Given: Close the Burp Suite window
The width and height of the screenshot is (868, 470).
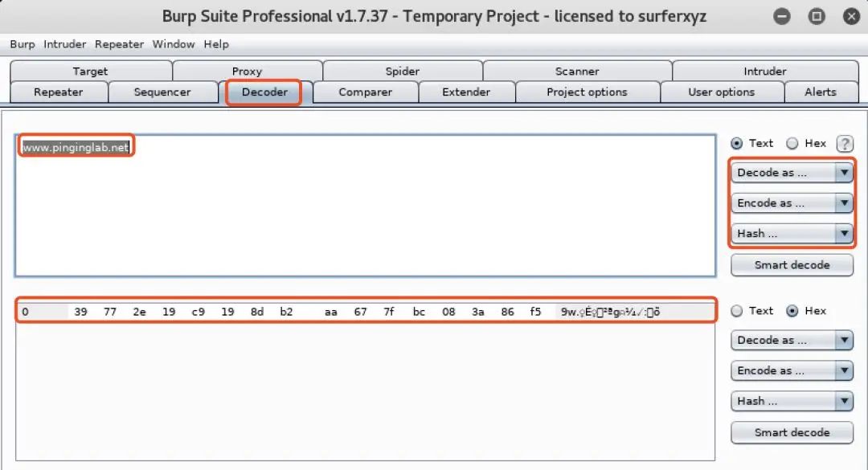Looking at the screenshot, I should tap(851, 17).
